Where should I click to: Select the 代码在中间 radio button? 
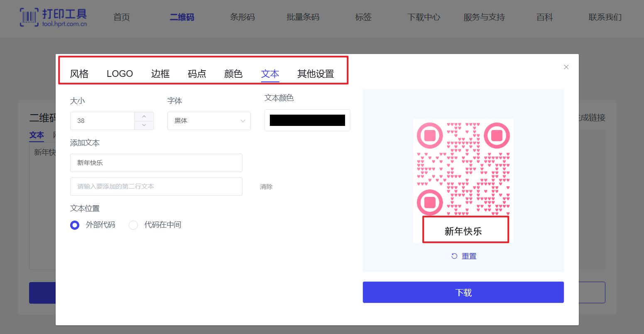[133, 225]
